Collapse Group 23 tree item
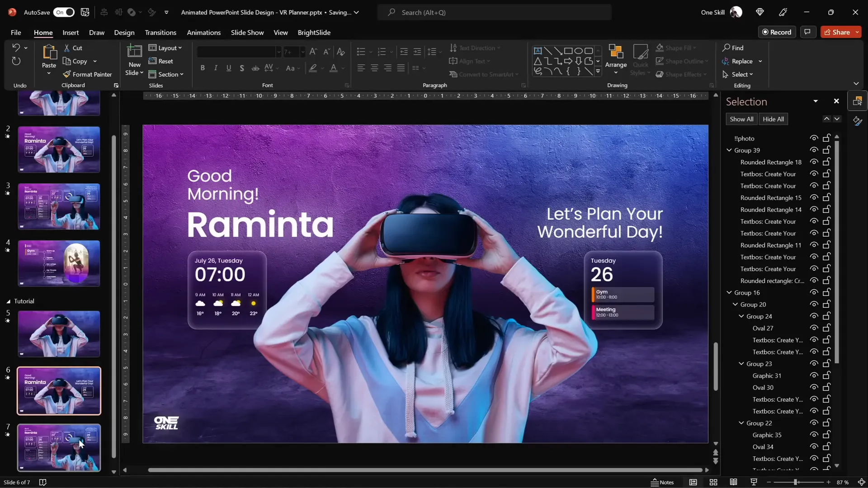Screen dimensions: 868x488 point(741,364)
